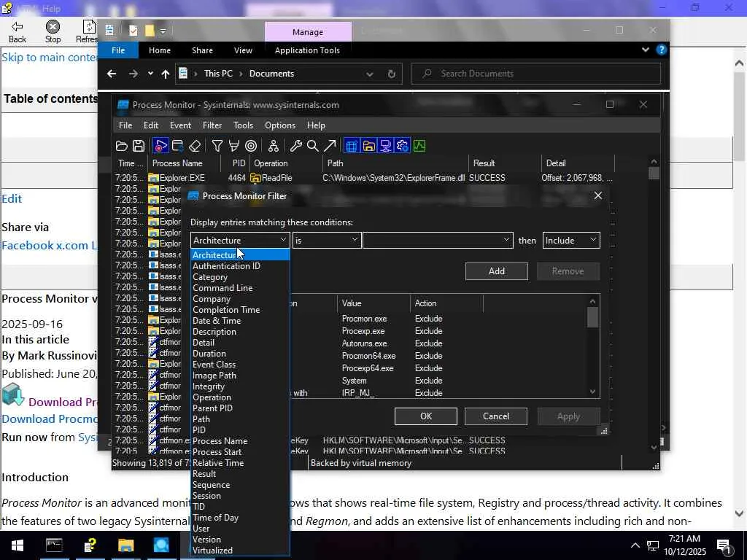Pick Event Class in the dropdown list
747x560 pixels.
214,365
